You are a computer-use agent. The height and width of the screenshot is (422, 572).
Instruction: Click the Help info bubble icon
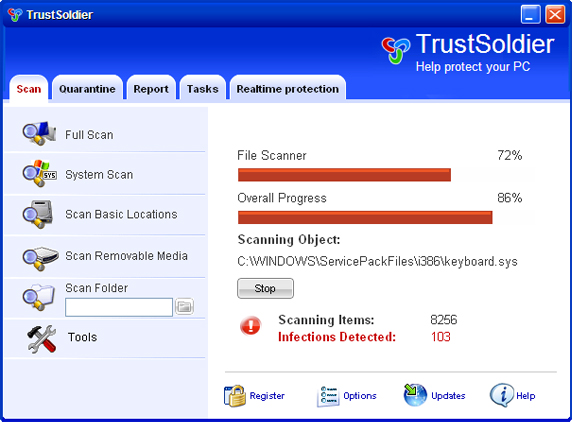[502, 395]
